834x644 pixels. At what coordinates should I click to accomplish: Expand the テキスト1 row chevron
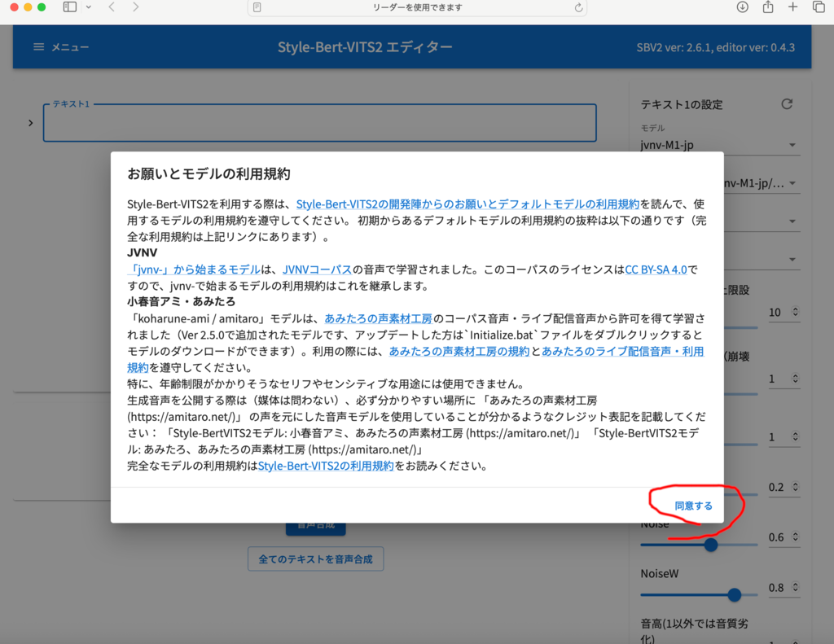(x=30, y=123)
